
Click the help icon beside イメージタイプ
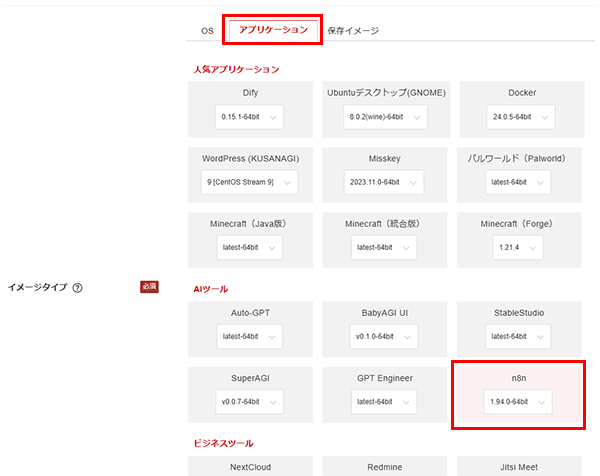point(77,288)
